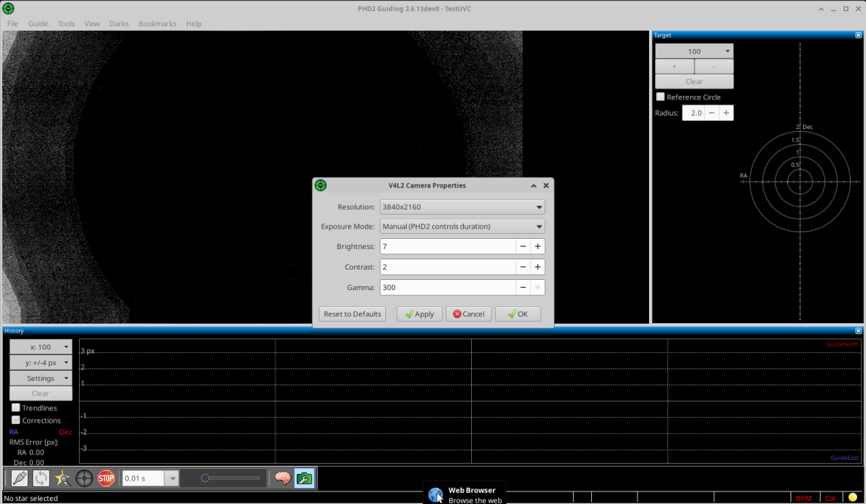866x504 pixels.
Task: Open the Resolution dropdown
Action: [462, 207]
